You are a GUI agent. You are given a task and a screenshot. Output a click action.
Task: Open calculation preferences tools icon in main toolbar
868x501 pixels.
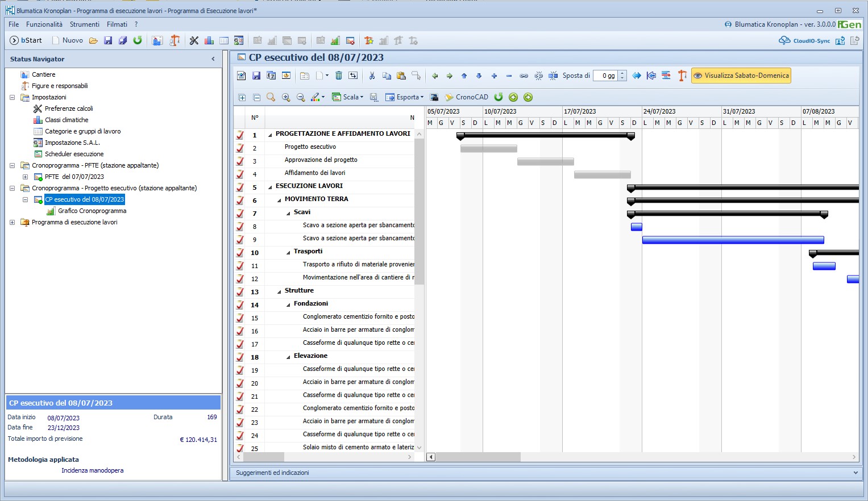(x=194, y=40)
